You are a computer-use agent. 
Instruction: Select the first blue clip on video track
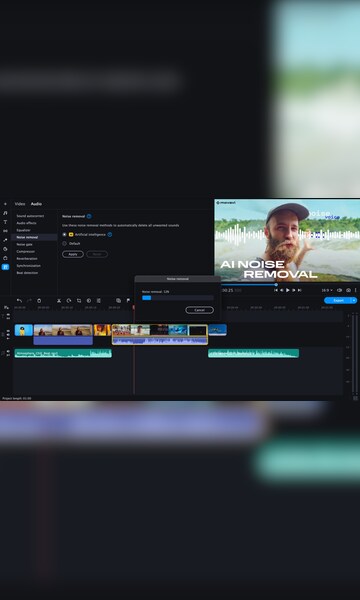coord(24,330)
